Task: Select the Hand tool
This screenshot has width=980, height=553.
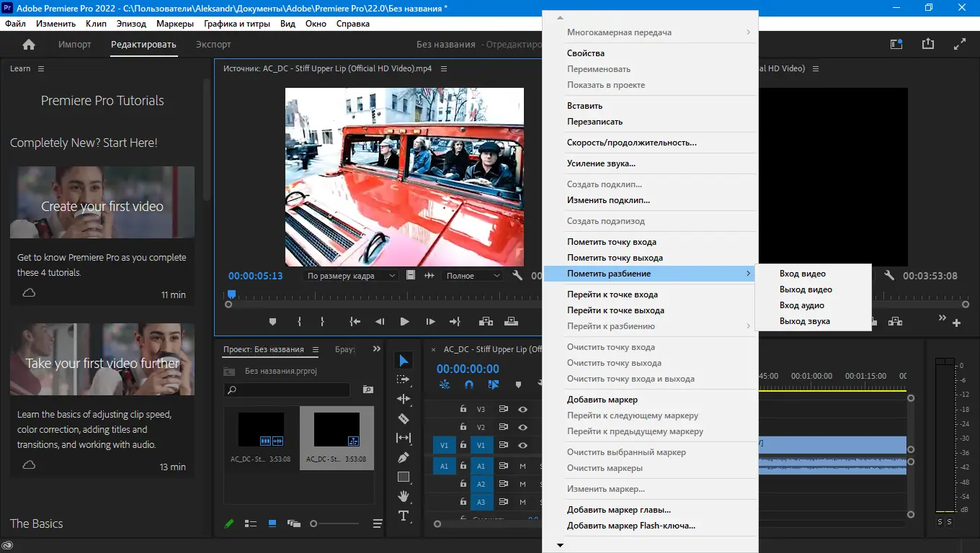Action: pos(404,496)
